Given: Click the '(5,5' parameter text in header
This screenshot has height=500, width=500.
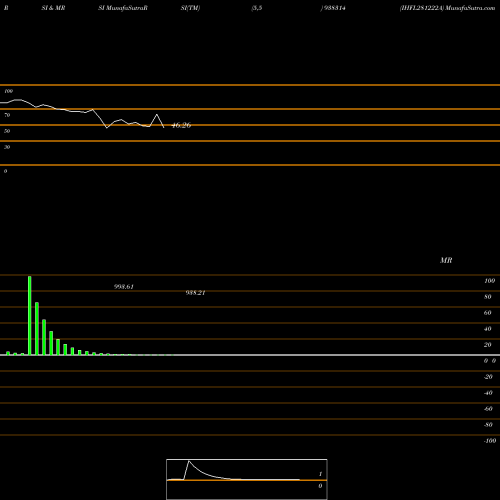Looking at the screenshot, I should [257, 8].
